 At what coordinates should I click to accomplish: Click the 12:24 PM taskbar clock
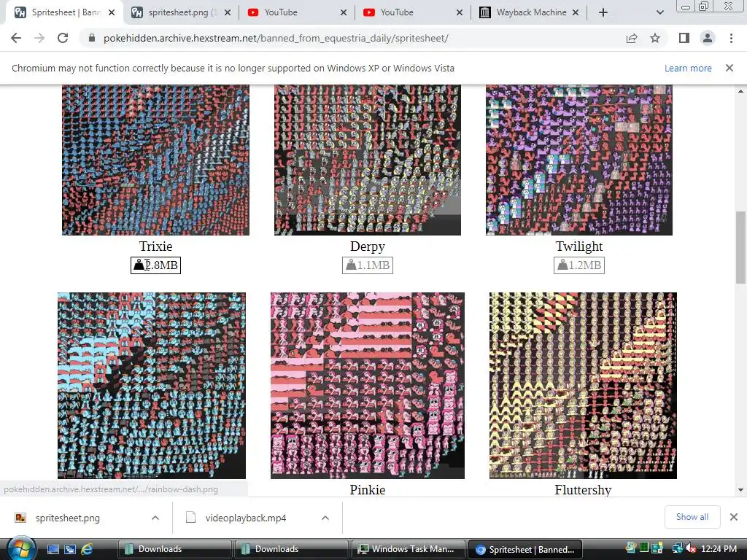coord(719,548)
